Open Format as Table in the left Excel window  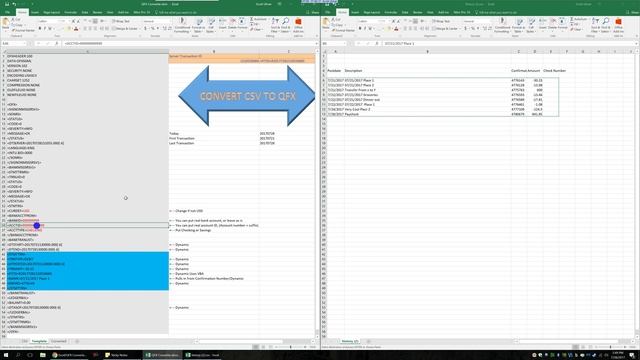click(198, 25)
